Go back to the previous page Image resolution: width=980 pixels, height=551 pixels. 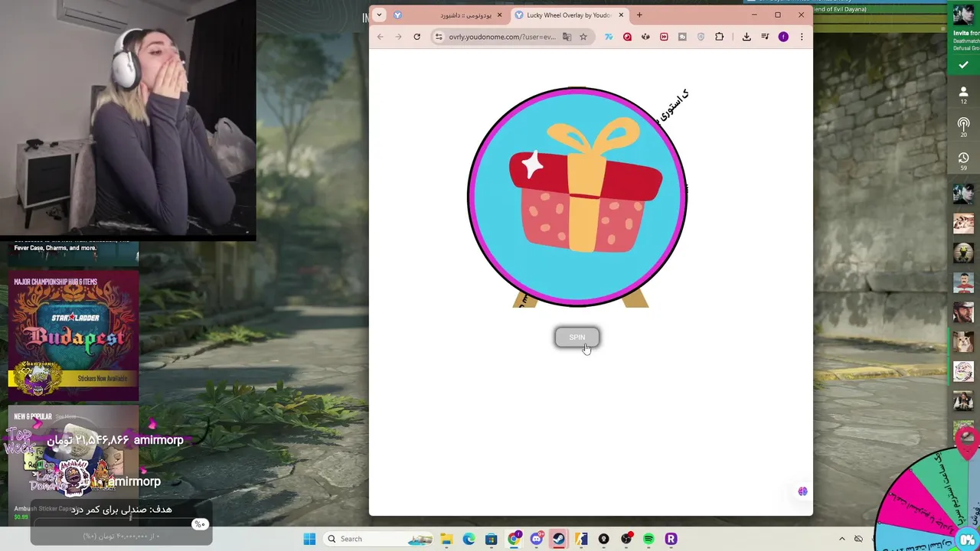[x=380, y=37]
